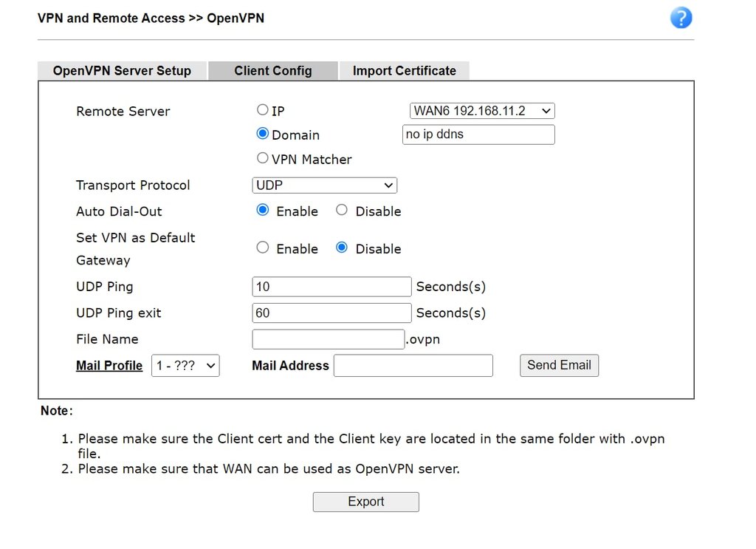Select IP as Remote Server

pos(262,110)
